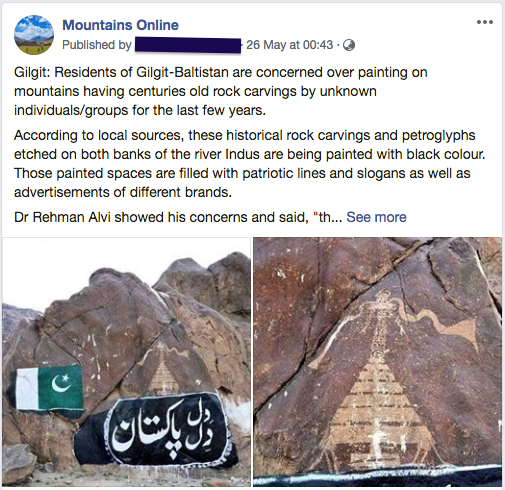Expand post text with See more
Viewport: 505px width, 490px height.
[x=376, y=217]
